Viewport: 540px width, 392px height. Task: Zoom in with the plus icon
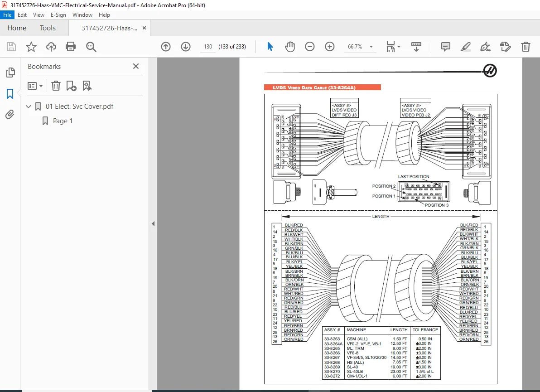330,47
